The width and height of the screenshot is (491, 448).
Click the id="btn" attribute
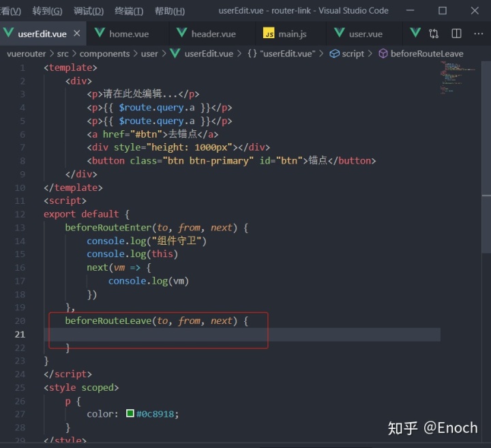pyautogui.click(x=281, y=161)
